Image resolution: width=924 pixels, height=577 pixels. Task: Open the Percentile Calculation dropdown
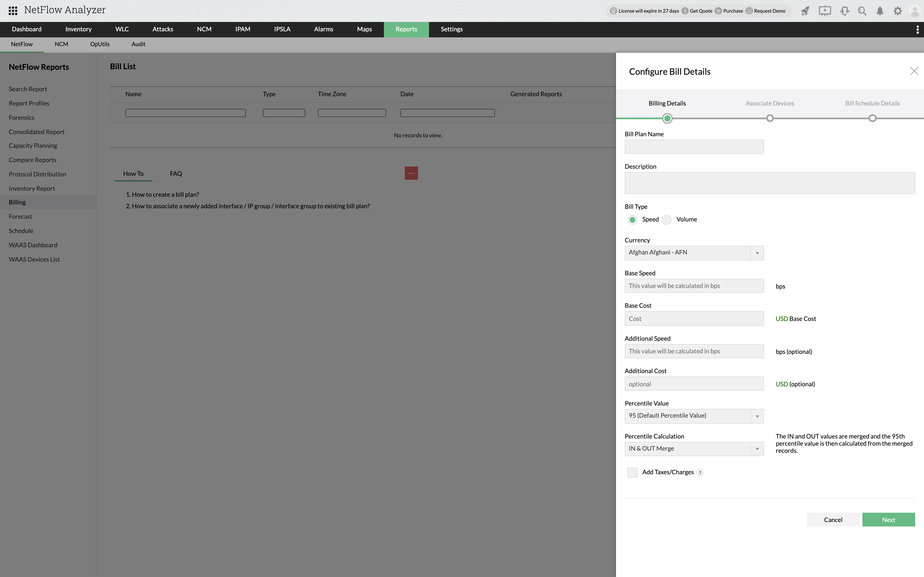694,449
